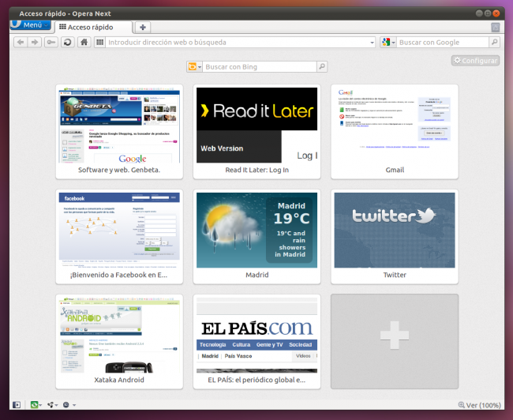Screen dimensions: 513x420
Task: Open Opera Unite icon in status bar
Action: point(51,405)
